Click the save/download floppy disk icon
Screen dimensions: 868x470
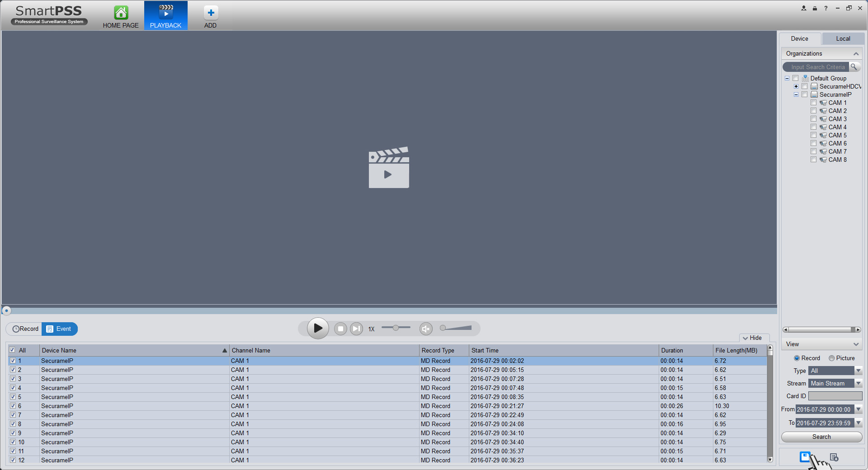point(805,457)
